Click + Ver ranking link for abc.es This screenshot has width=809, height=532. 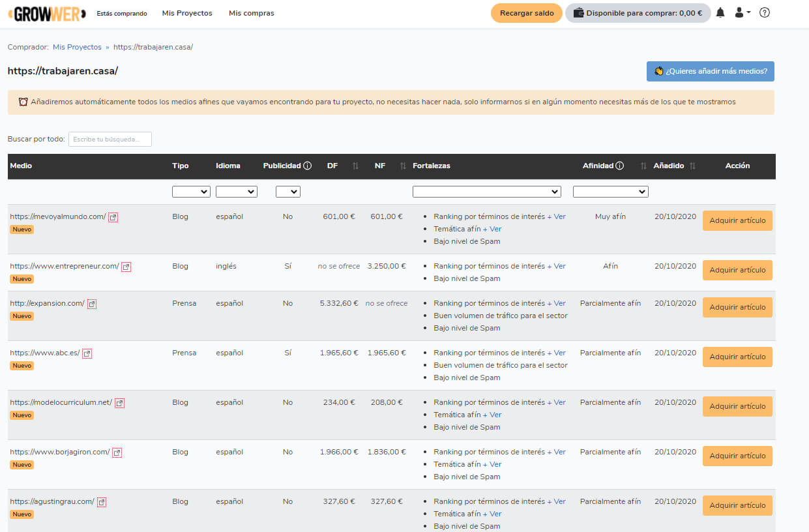coord(556,353)
